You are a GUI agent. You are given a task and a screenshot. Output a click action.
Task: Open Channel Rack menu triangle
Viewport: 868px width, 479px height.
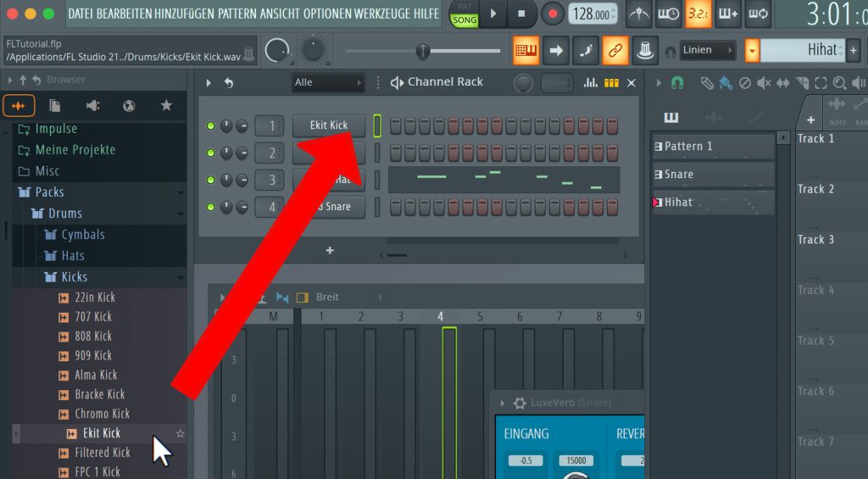[x=209, y=83]
